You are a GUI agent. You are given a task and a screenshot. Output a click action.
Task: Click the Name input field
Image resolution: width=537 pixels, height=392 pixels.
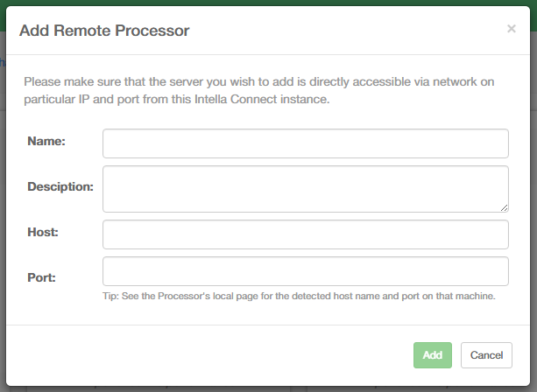[305, 143]
